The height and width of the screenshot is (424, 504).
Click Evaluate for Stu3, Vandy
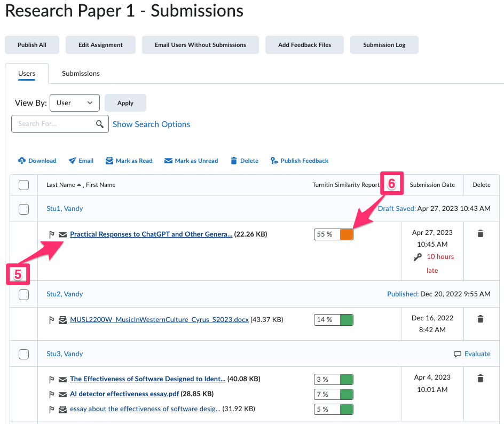(476, 354)
